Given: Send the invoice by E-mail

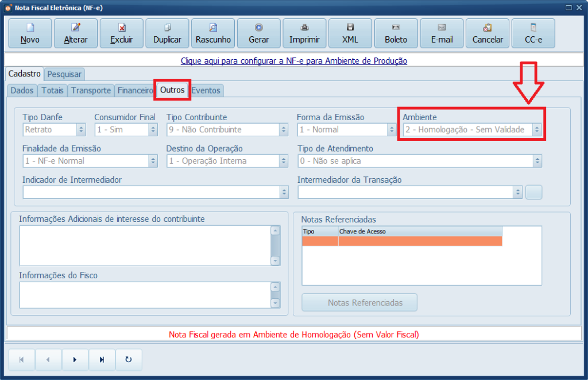Looking at the screenshot, I should click(442, 33).
